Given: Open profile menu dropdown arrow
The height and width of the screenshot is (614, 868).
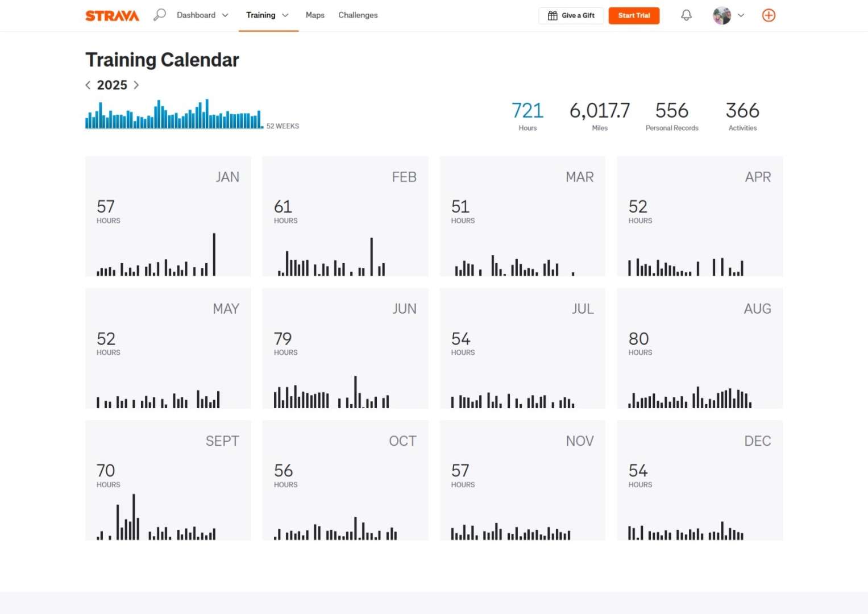Looking at the screenshot, I should [741, 15].
